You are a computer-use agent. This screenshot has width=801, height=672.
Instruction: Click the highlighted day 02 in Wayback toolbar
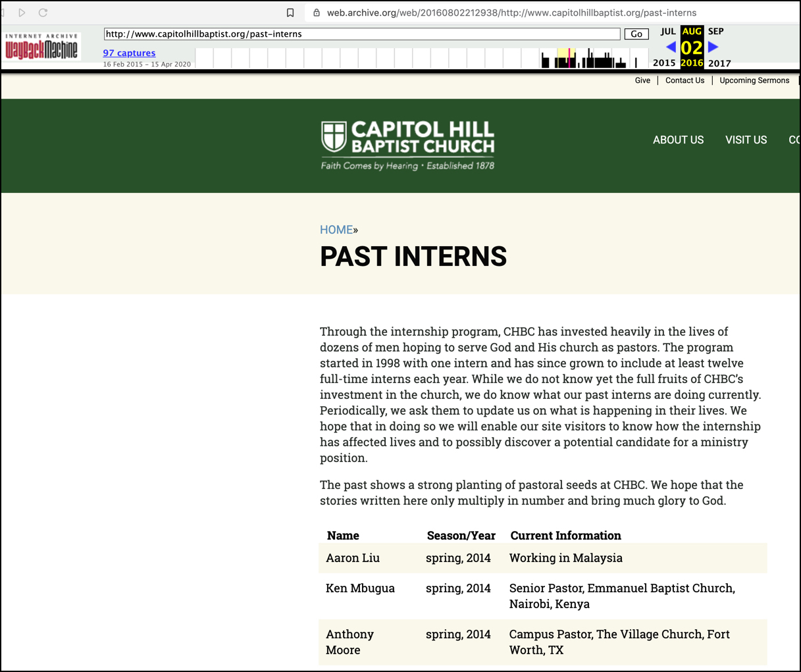692,47
